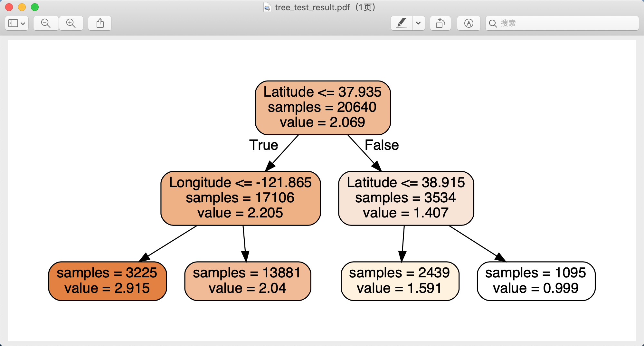Click the leaf text 'samples = 2439'
644x346 pixels.
[399, 273]
